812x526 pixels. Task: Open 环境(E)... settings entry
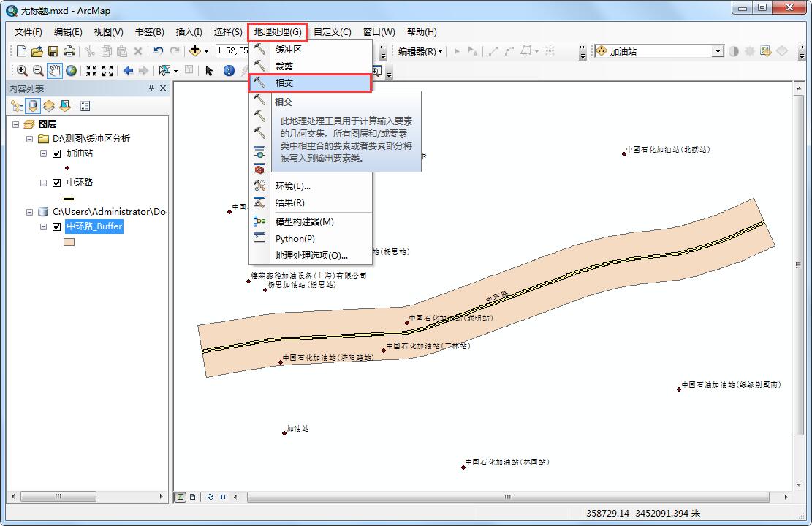pyautogui.click(x=311, y=186)
